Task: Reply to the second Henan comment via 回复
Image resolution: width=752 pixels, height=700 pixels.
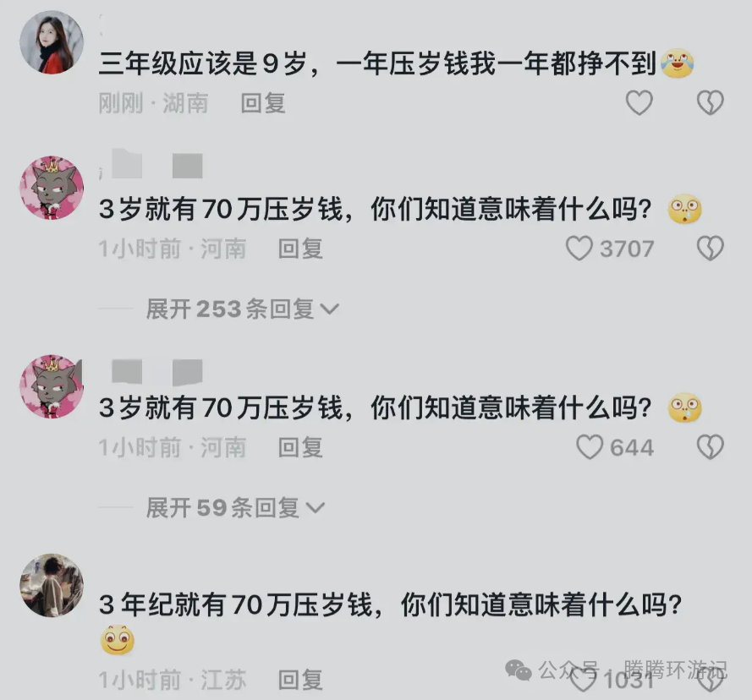Action: point(300,447)
